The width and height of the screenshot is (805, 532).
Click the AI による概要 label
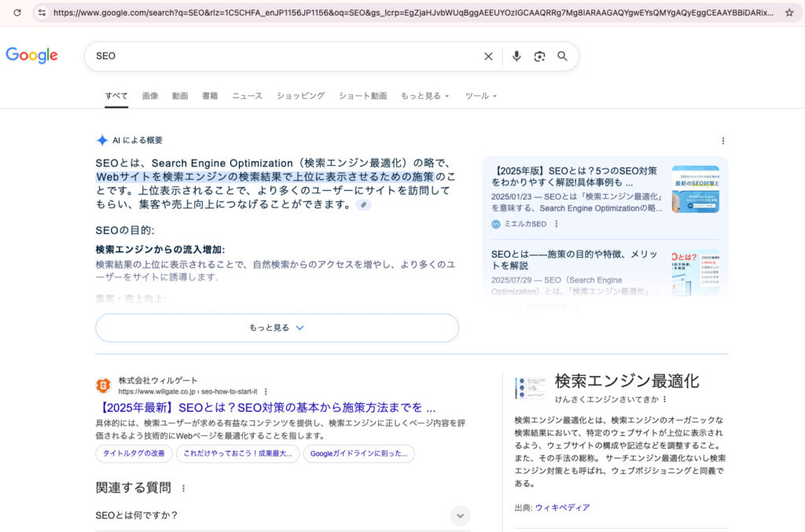pyautogui.click(x=138, y=141)
